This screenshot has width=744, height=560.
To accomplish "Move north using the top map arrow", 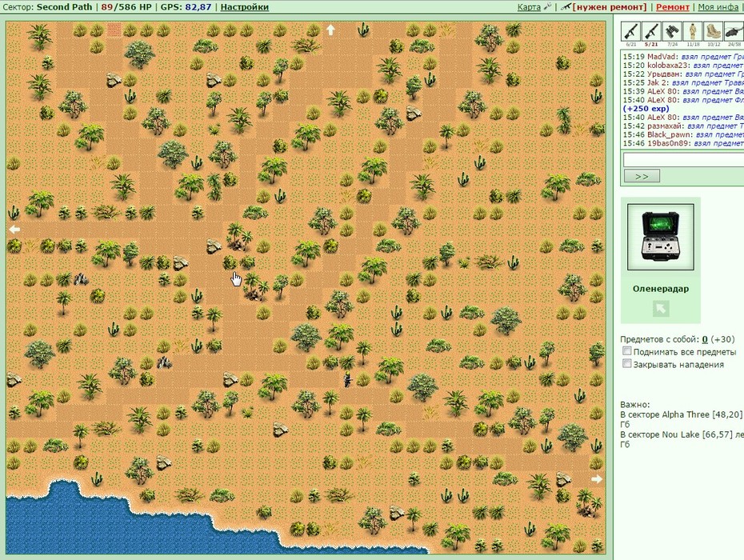I will 330,30.
